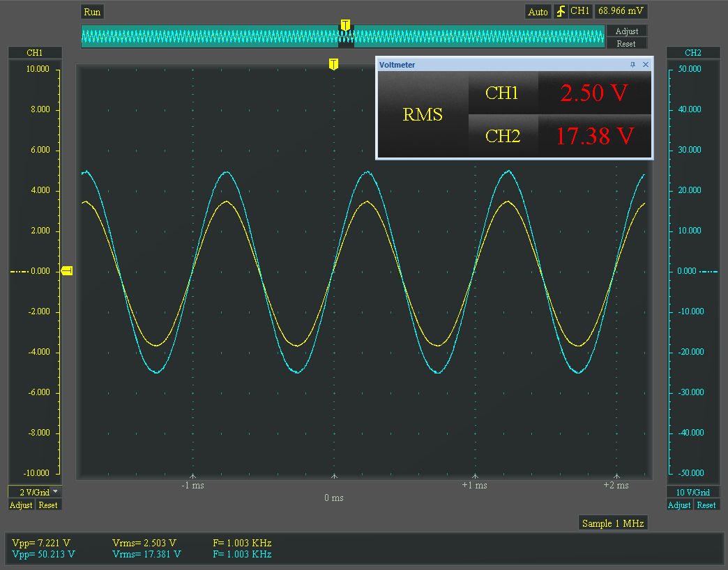Click Reset under the CH2 scale
Viewport: 728px width, 570px height.
point(706,505)
